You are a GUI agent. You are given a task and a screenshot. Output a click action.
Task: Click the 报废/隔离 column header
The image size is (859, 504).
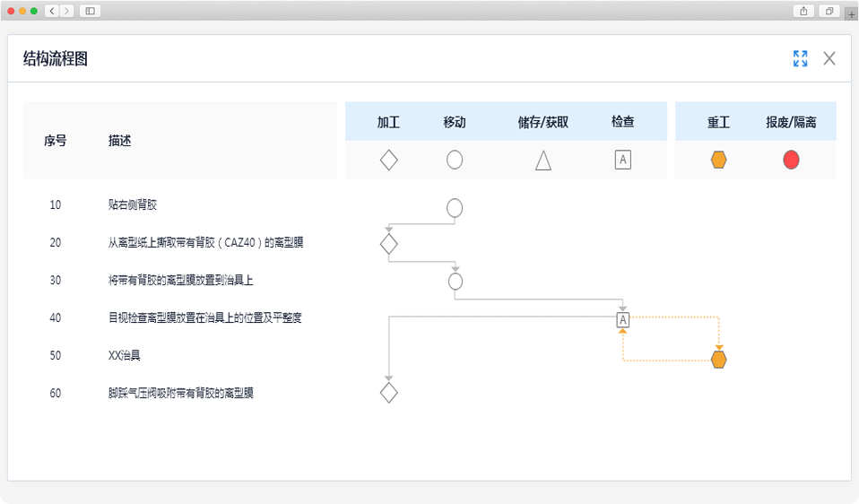pos(791,122)
